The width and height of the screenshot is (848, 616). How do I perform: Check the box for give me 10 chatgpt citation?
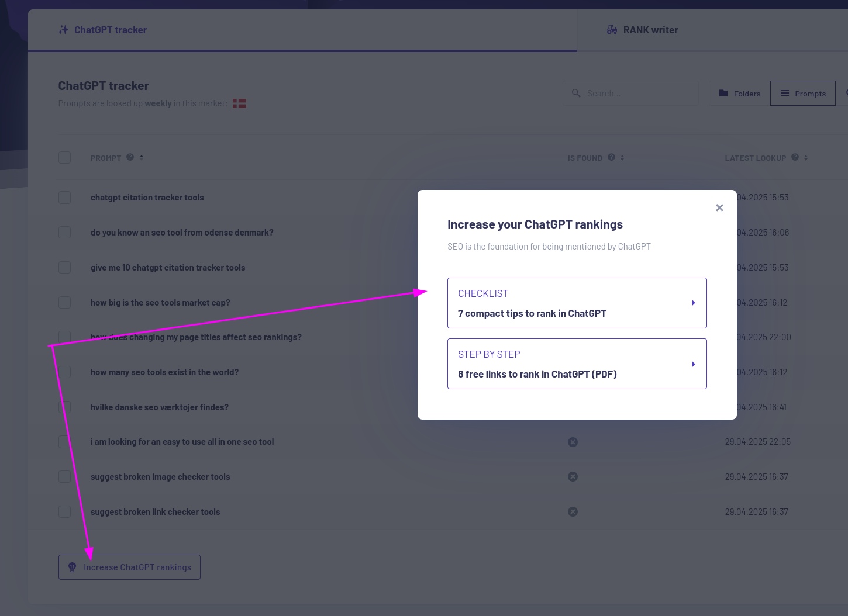64,268
